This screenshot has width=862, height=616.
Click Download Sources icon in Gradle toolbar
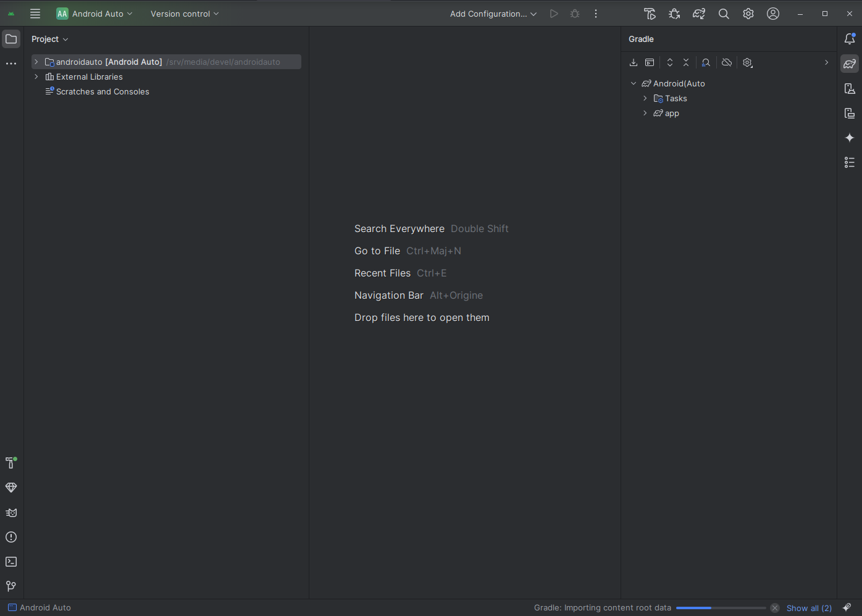(x=634, y=62)
